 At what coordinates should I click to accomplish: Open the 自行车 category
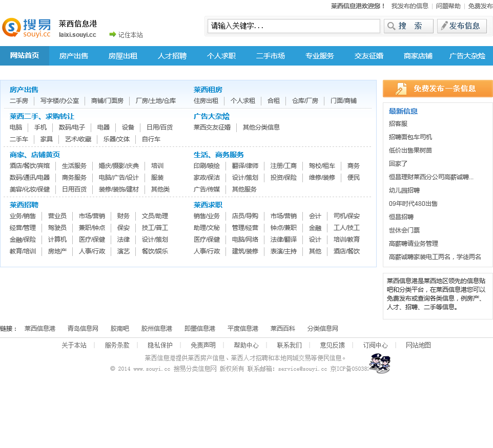coord(151,139)
